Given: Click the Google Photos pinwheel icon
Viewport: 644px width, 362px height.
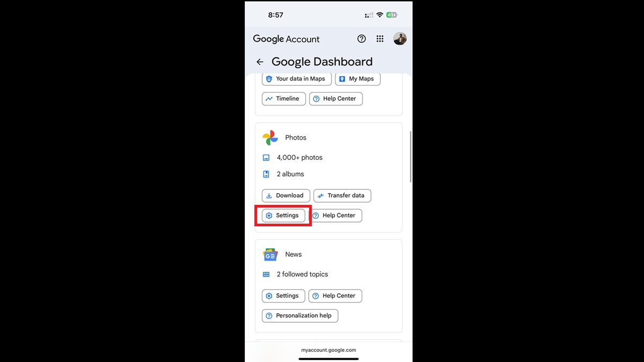Looking at the screenshot, I should tap(270, 138).
